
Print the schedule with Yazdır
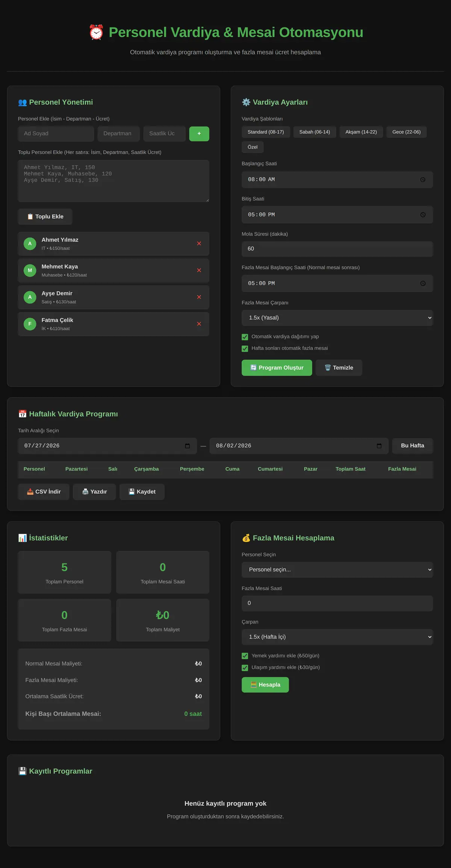tap(94, 492)
